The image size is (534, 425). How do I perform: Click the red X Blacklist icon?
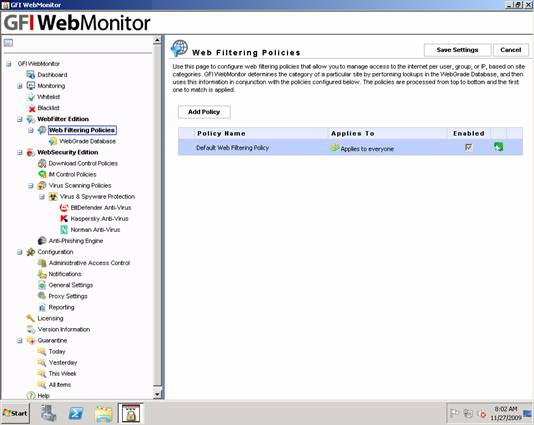tap(31, 108)
